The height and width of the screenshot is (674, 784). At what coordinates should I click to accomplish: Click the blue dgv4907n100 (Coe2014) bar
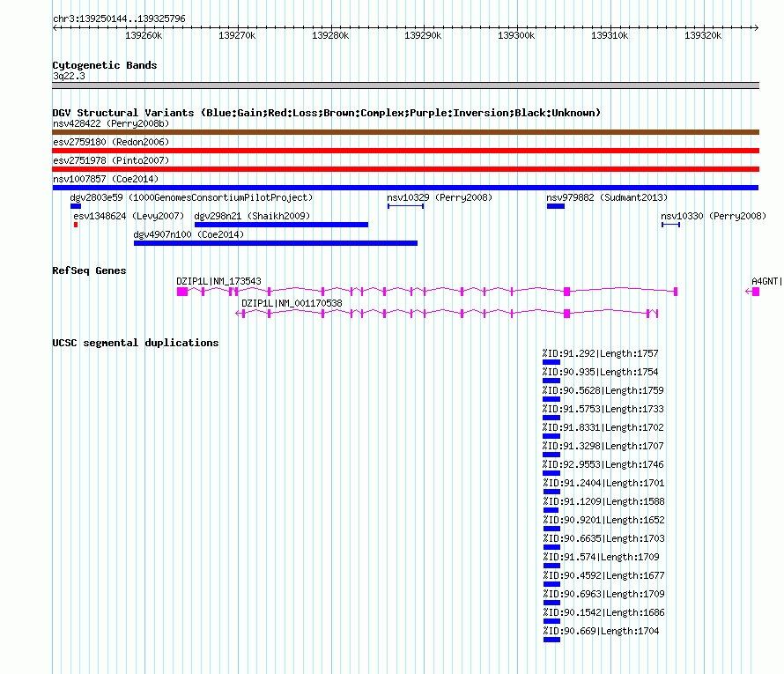point(276,243)
